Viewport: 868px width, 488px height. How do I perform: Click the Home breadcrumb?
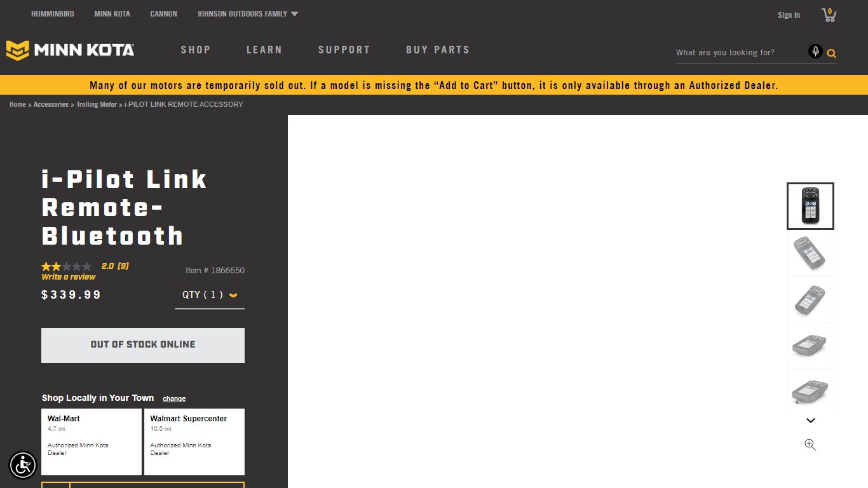click(18, 104)
